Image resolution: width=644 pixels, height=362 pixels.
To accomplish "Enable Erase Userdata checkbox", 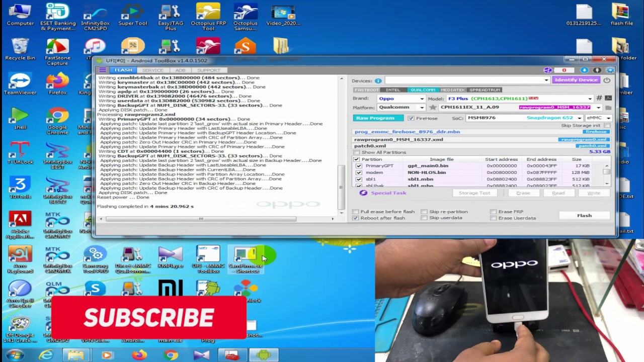I will tap(493, 218).
